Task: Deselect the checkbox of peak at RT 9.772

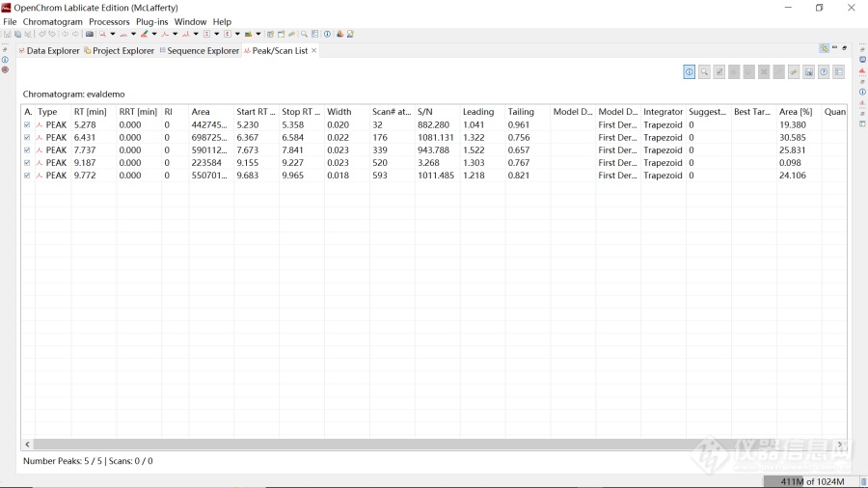Action: (27, 176)
